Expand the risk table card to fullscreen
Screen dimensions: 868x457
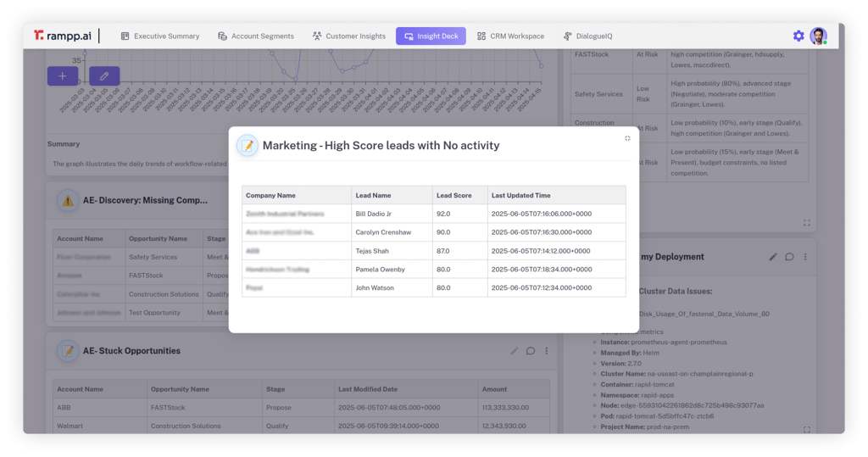[806, 223]
